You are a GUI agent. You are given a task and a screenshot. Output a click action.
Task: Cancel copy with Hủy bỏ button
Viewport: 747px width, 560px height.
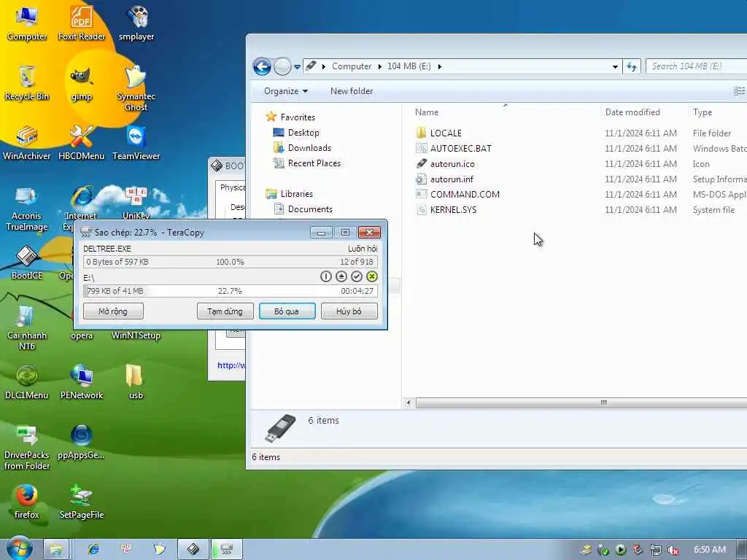click(349, 311)
